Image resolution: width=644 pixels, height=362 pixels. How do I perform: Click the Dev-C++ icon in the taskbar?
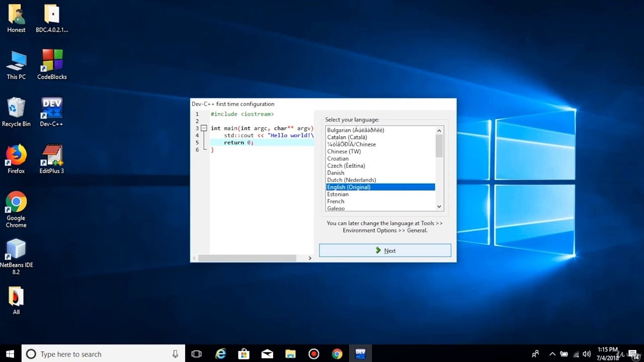[x=360, y=354]
